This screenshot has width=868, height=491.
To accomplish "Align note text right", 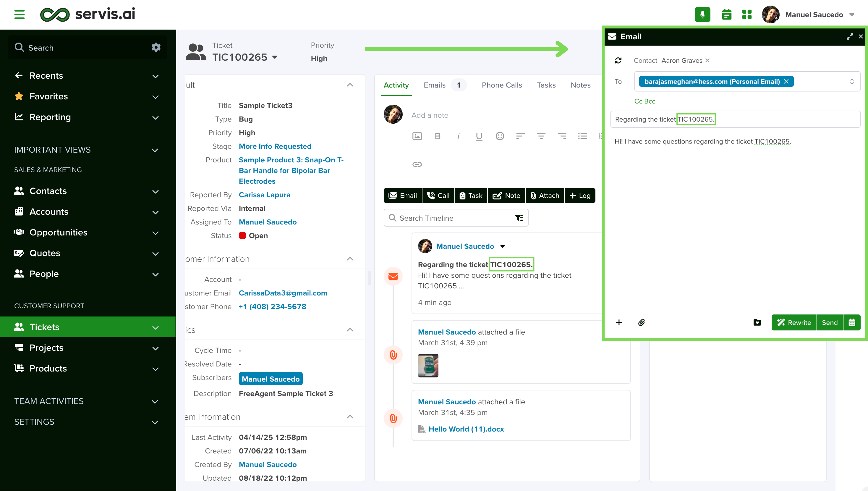I will (x=562, y=136).
